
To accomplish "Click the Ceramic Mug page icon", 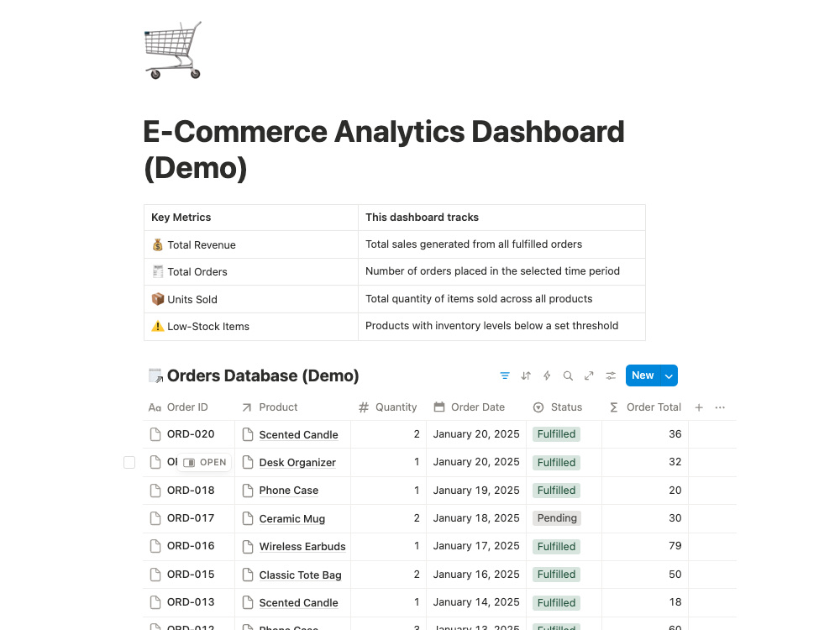I will coord(248,518).
